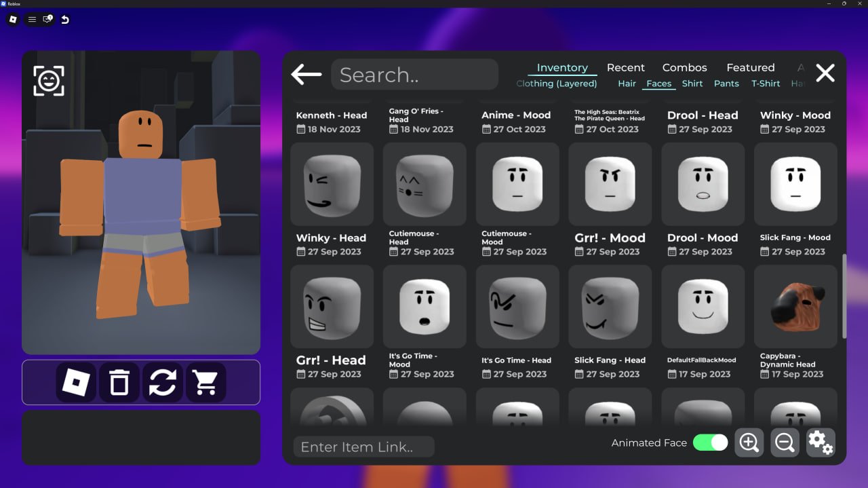Image resolution: width=868 pixels, height=488 pixels.
Task: Select the T-Shirt category
Action: coord(766,83)
